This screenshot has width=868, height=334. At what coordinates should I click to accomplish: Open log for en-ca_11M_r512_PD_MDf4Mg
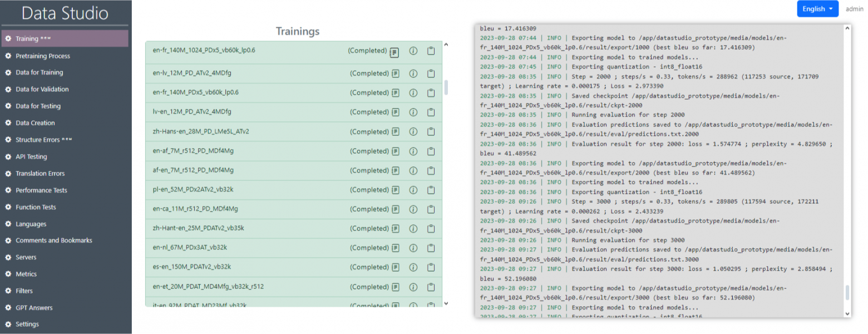396,209
